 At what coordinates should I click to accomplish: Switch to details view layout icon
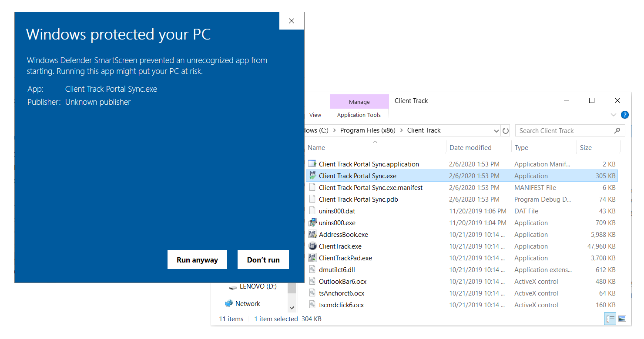pyautogui.click(x=610, y=319)
